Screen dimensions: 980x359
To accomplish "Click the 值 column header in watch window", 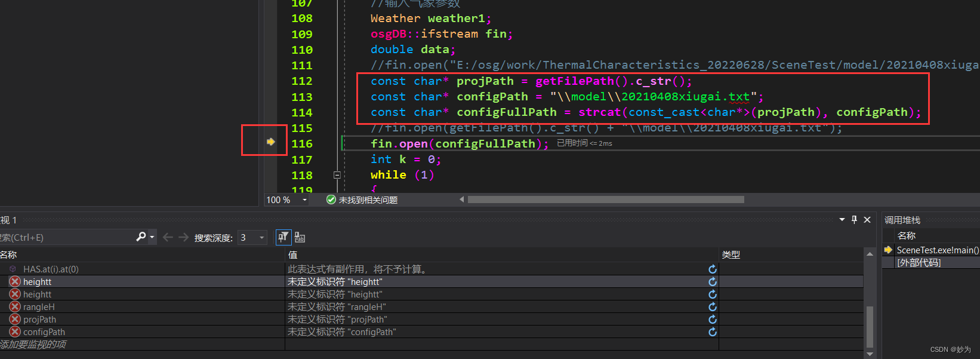I will 292,254.
